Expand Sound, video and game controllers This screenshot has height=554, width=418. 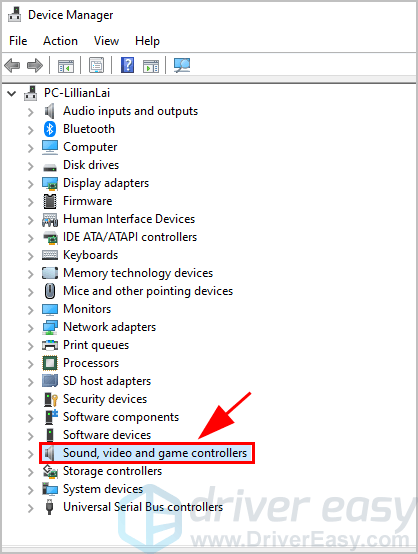[31, 454]
